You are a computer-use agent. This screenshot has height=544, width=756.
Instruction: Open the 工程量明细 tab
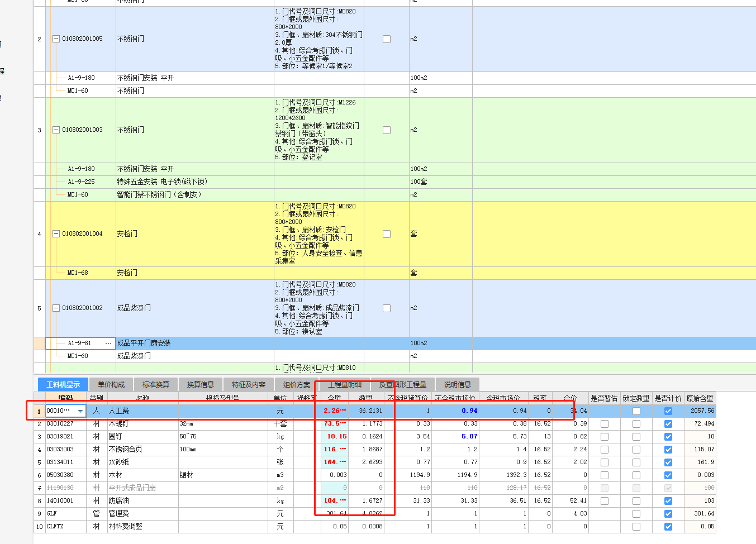[345, 385]
